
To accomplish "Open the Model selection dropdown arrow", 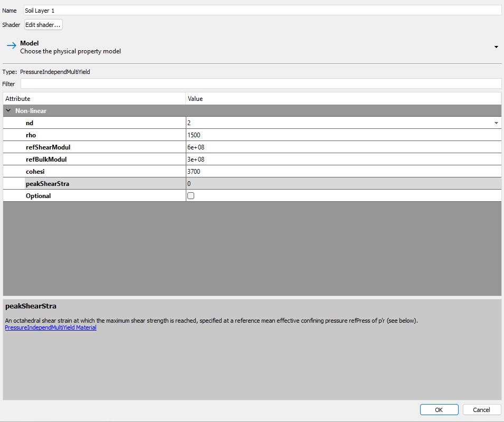I will pos(496,47).
